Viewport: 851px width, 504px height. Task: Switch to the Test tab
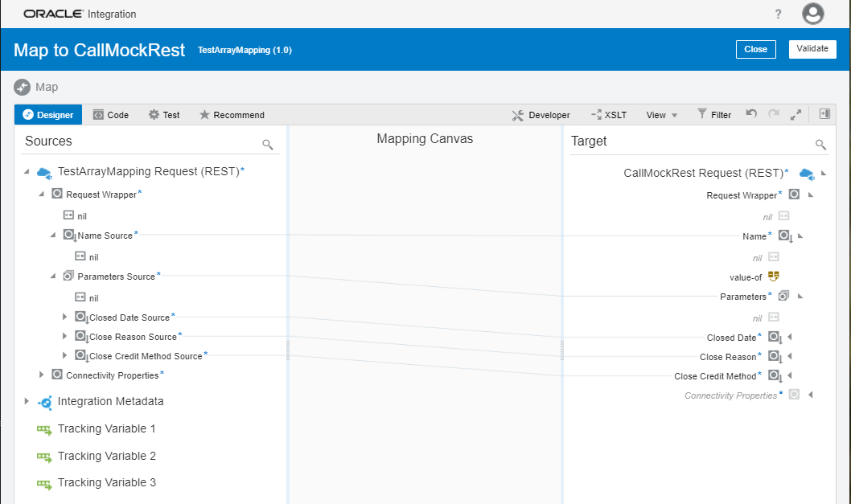click(164, 115)
